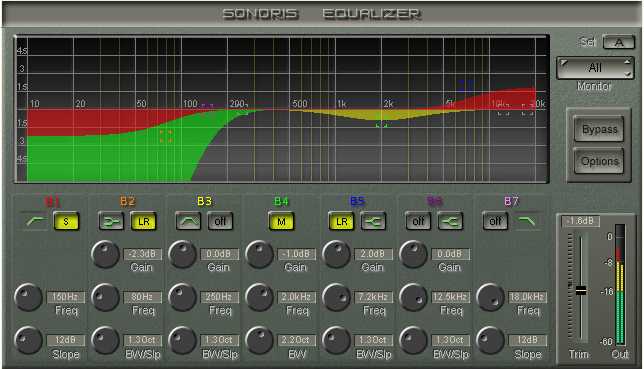Click the B2 -2.3dB gain field
The width and height of the screenshot is (644, 369).
click(142, 254)
